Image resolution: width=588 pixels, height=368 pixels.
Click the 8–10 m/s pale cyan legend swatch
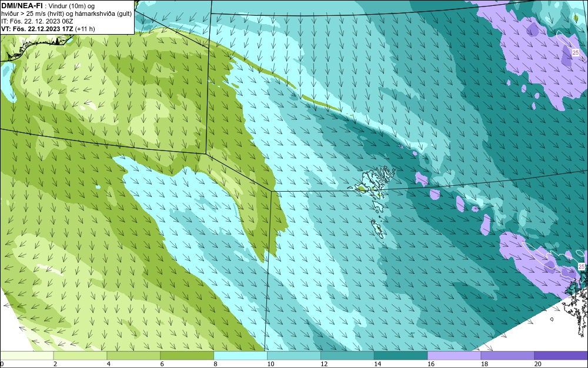[240, 355]
